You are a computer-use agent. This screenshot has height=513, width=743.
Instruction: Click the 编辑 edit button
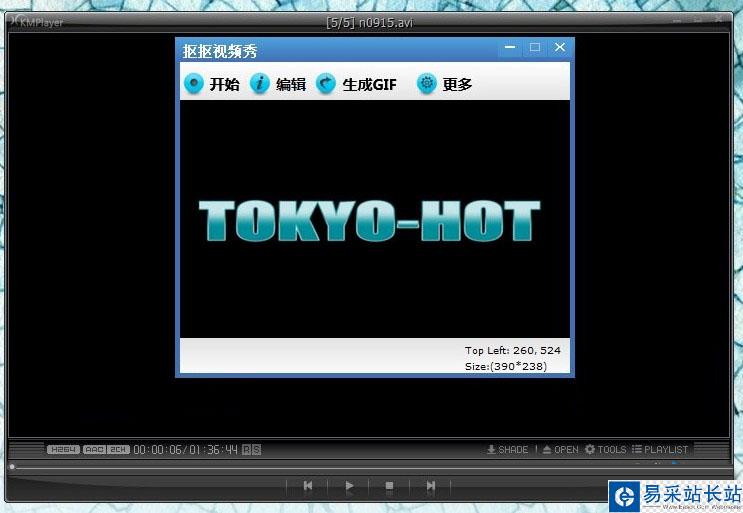pos(278,84)
